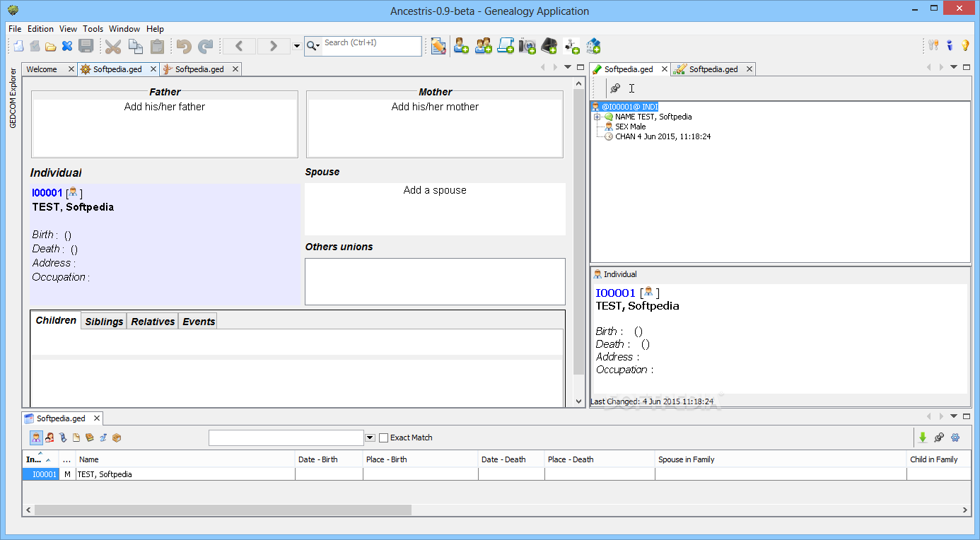
Task: Open the Window menu
Action: tap(124, 29)
